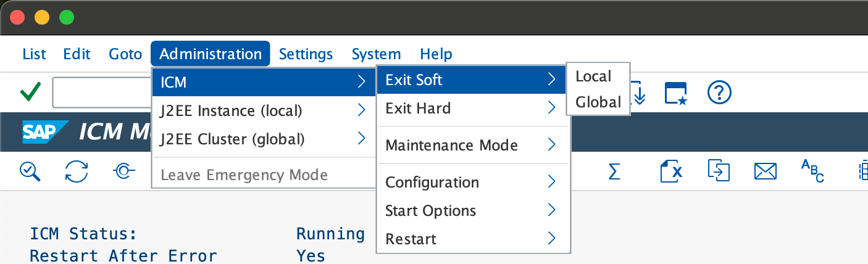Expand the Maintenance Mode submenu
Image resolution: width=868 pixels, height=264 pixels.
472,145
